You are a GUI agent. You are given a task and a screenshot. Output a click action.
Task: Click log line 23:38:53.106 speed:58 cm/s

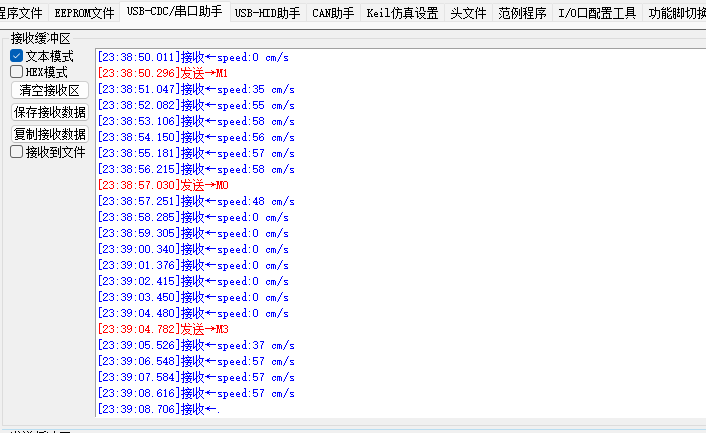(196, 121)
